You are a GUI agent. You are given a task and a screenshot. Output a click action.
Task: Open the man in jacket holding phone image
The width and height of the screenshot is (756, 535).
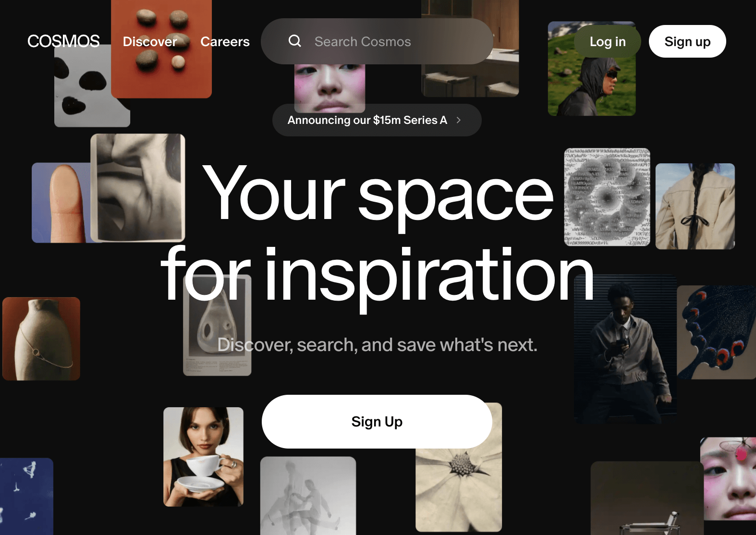click(625, 349)
